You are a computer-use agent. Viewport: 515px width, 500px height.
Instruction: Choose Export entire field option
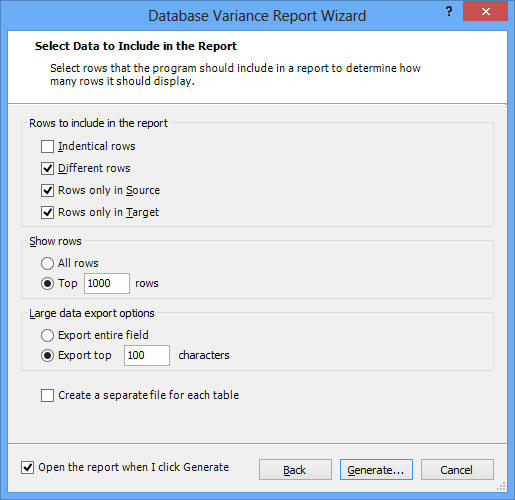point(47,335)
